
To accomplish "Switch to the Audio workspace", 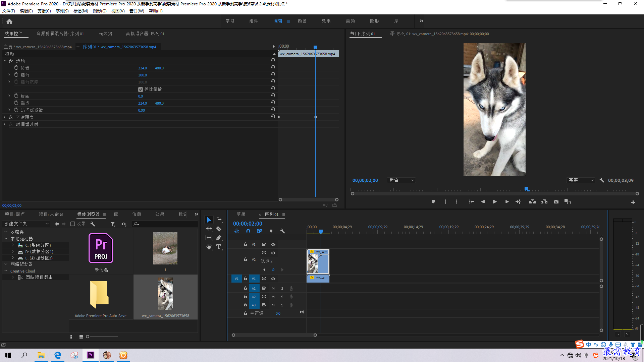I will coord(350,21).
